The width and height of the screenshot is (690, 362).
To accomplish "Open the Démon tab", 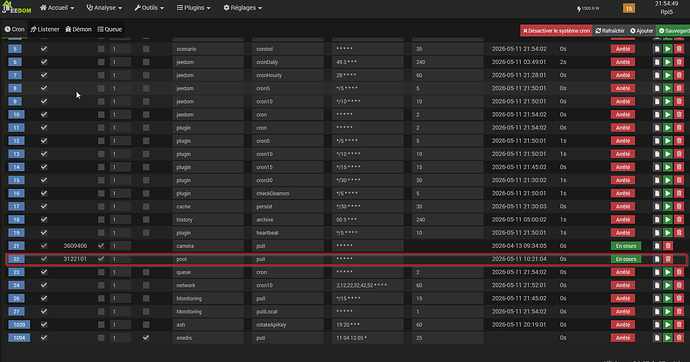I will (78, 29).
